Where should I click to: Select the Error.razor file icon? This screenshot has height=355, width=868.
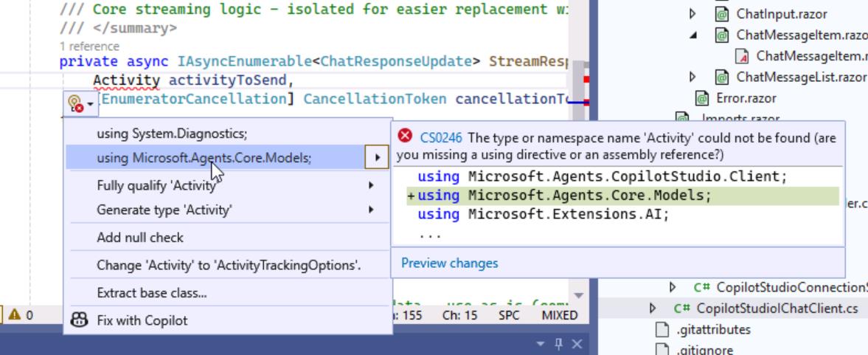tap(702, 98)
